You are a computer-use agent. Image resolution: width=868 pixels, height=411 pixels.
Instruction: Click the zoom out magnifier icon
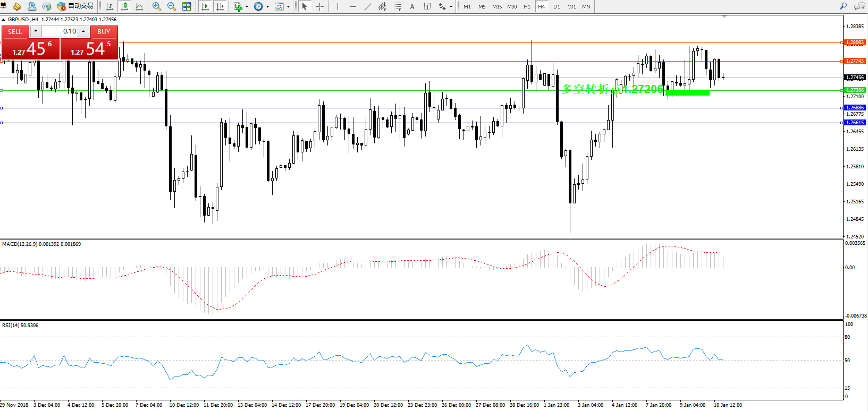coord(172,6)
